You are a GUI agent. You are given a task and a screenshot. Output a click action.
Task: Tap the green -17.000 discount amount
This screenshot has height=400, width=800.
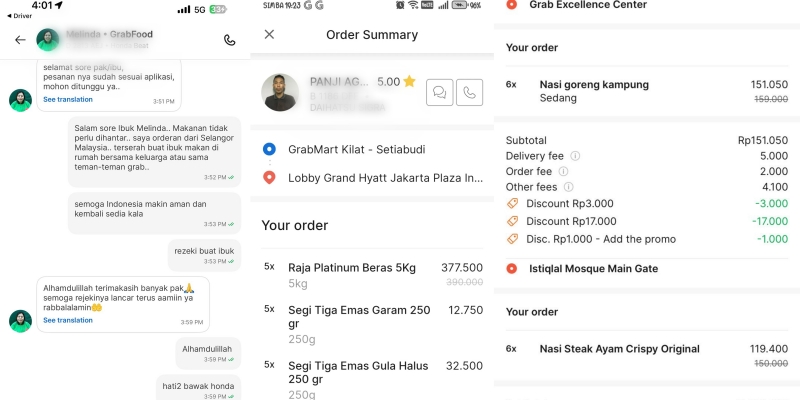[x=770, y=221]
